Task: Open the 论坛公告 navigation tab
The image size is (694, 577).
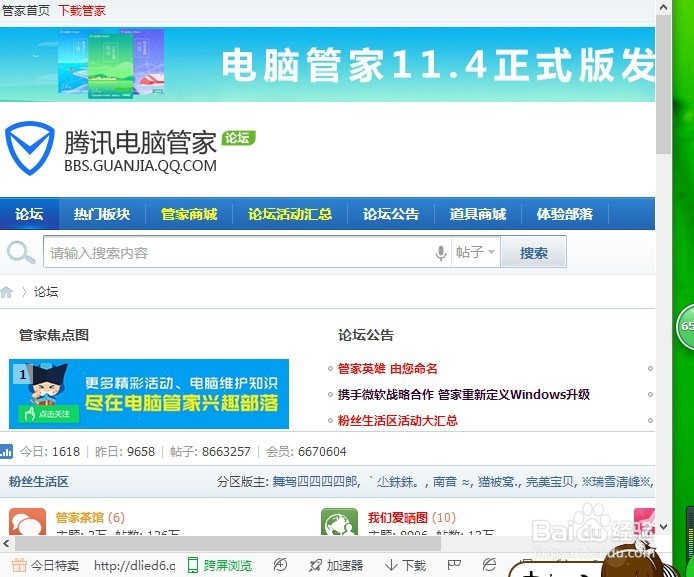Action: [x=391, y=214]
